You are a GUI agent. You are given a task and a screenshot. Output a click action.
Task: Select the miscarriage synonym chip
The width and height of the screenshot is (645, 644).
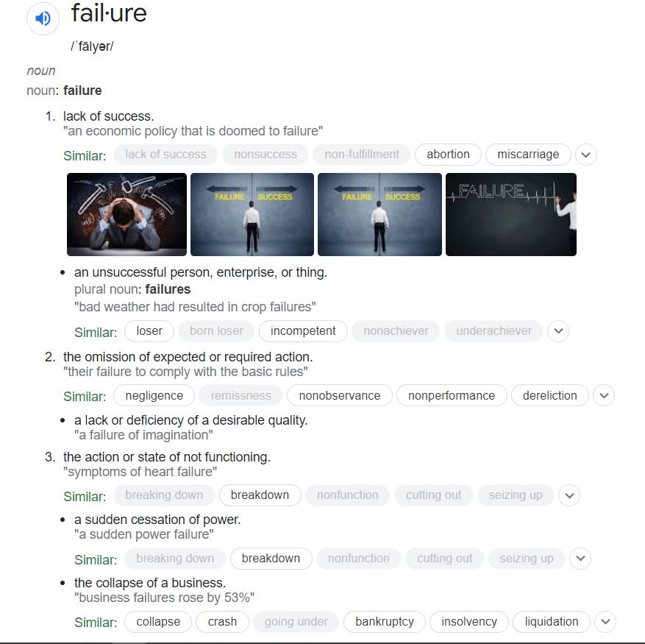tap(528, 155)
